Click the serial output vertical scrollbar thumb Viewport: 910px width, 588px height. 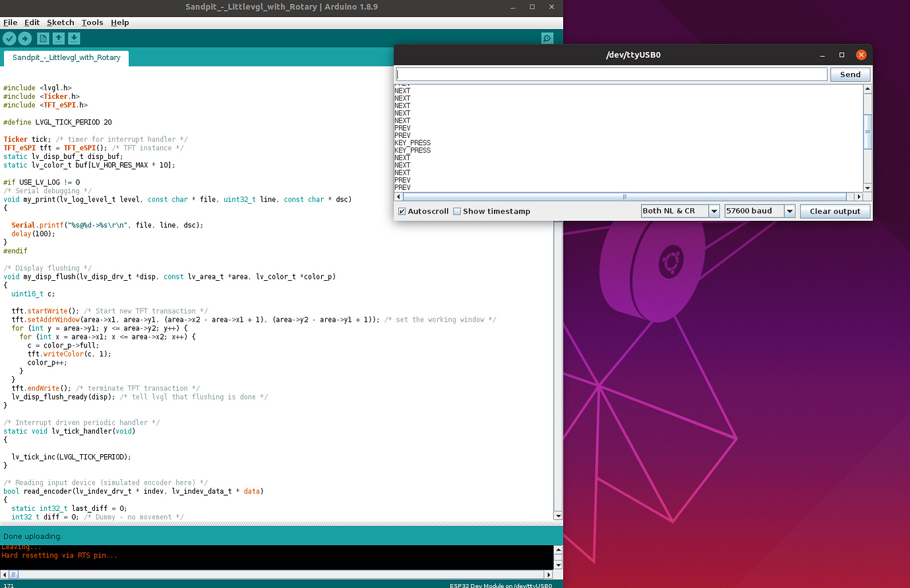click(868, 132)
